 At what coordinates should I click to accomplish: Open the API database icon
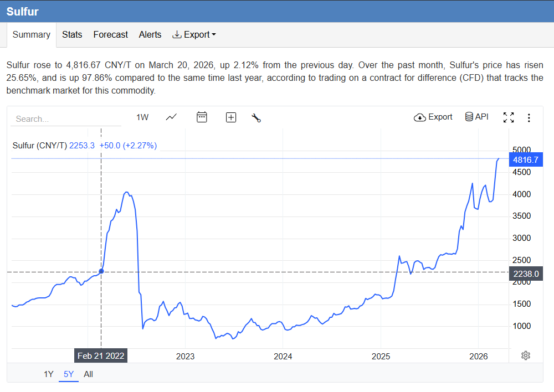click(476, 117)
